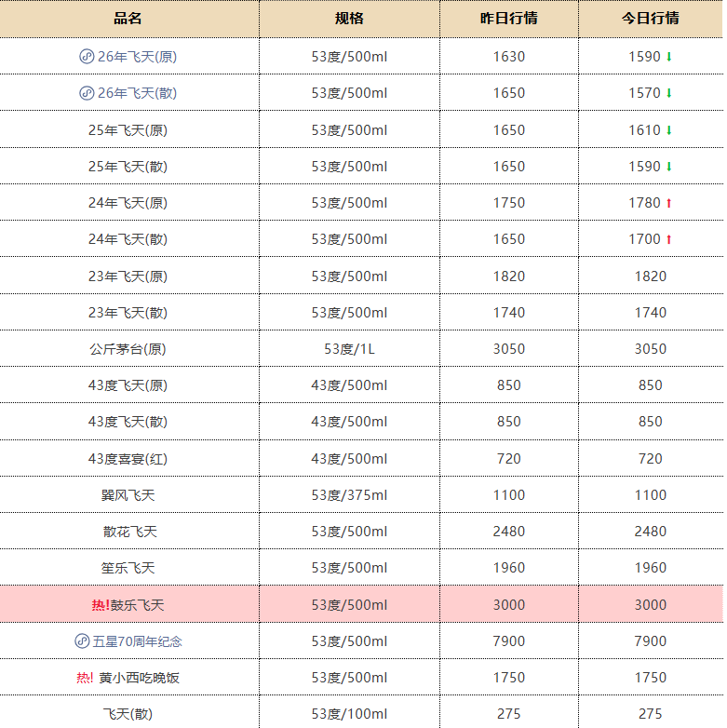Select the 公斤茅台(原) name cell

pos(128,349)
